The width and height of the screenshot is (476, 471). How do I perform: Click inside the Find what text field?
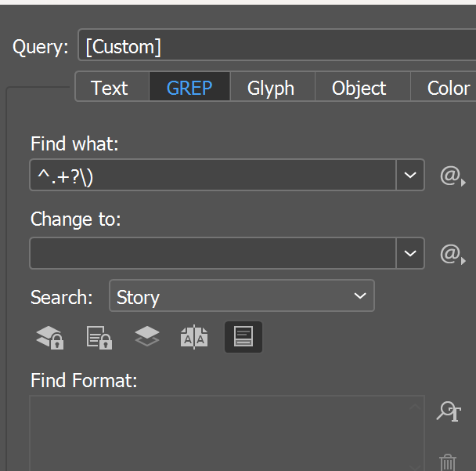(x=213, y=176)
